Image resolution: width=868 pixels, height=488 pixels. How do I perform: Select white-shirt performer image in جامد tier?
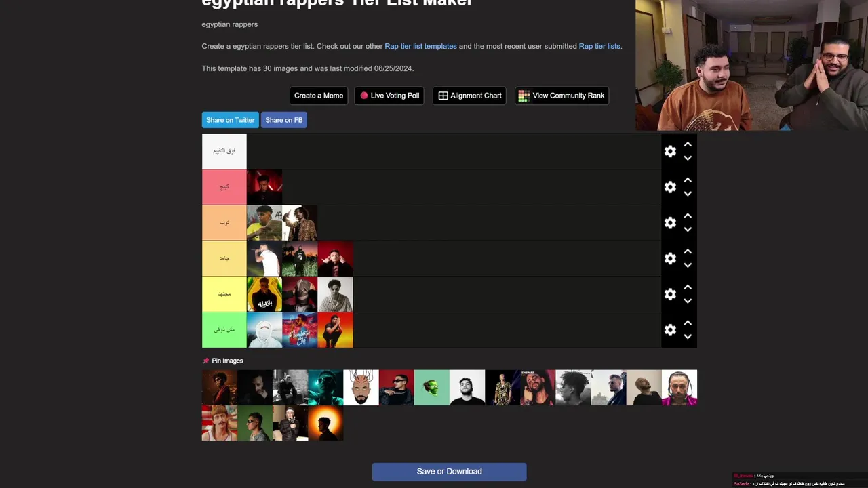264,258
